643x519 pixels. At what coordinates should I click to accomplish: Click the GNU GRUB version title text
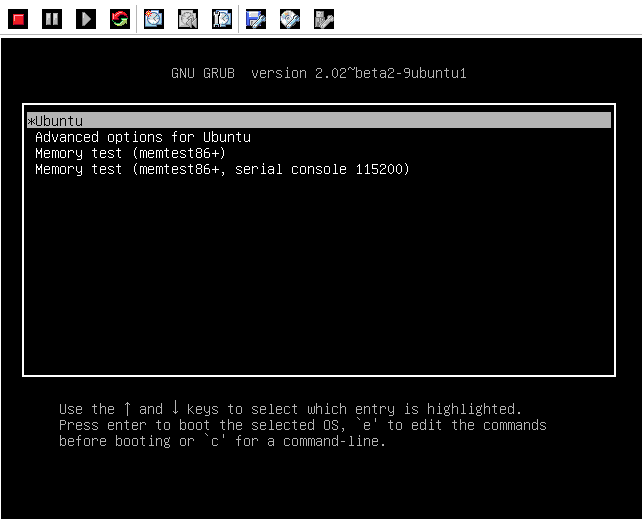319,73
